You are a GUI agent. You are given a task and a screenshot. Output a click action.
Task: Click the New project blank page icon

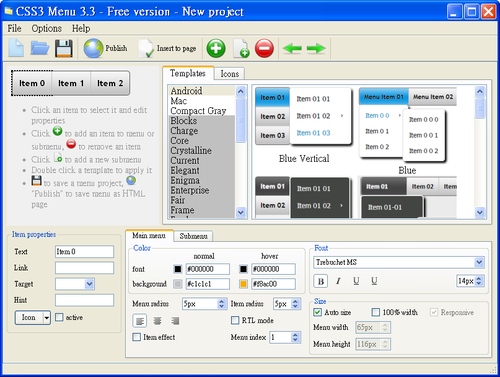(x=16, y=48)
